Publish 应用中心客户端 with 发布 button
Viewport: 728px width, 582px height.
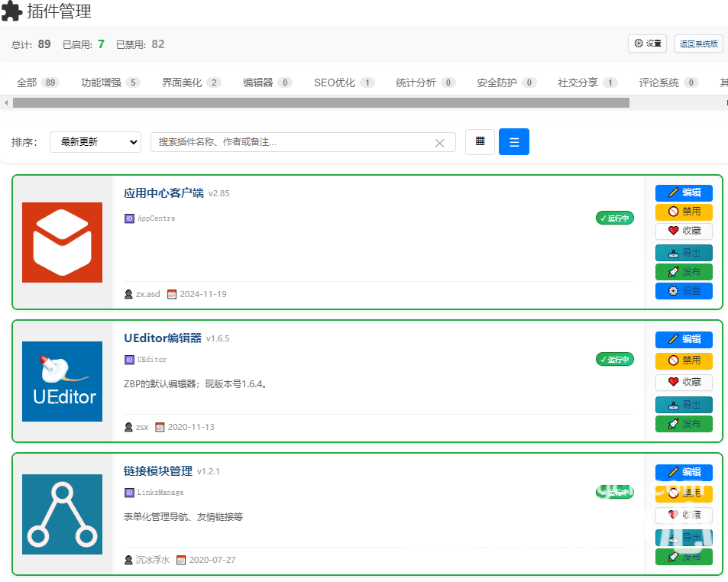684,272
